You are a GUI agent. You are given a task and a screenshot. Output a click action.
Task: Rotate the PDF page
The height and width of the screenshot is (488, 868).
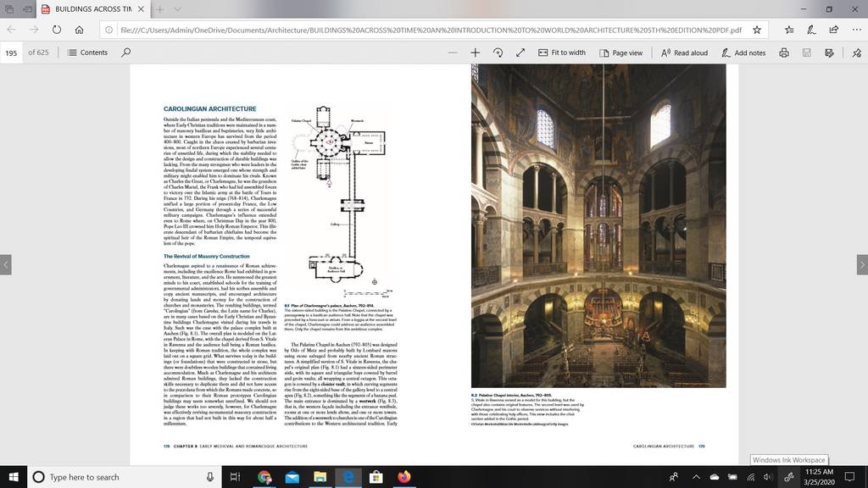498,53
